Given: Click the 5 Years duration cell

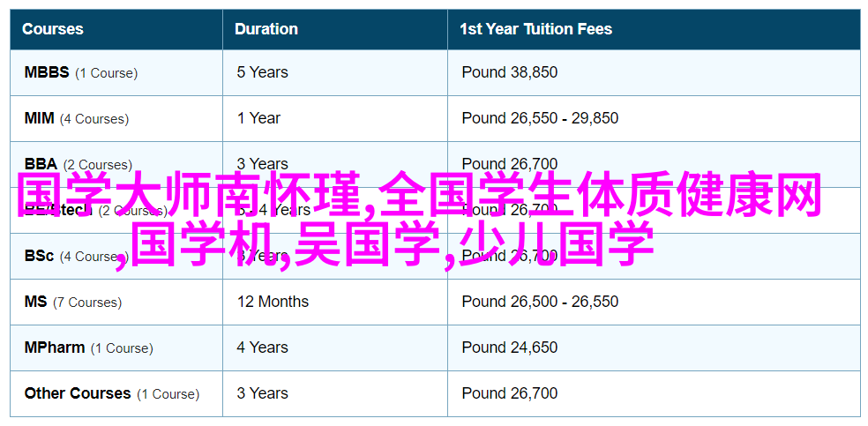Looking at the screenshot, I should [x=262, y=72].
